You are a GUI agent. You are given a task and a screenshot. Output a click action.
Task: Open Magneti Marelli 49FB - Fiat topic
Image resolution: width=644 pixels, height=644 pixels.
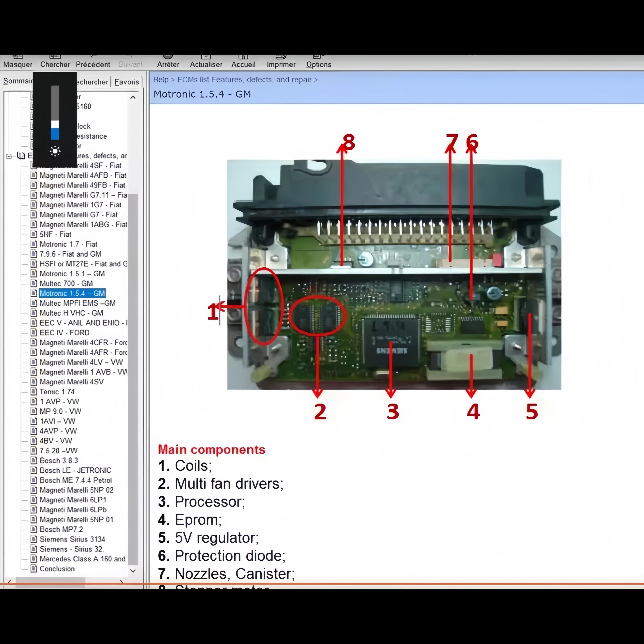click(x=82, y=185)
